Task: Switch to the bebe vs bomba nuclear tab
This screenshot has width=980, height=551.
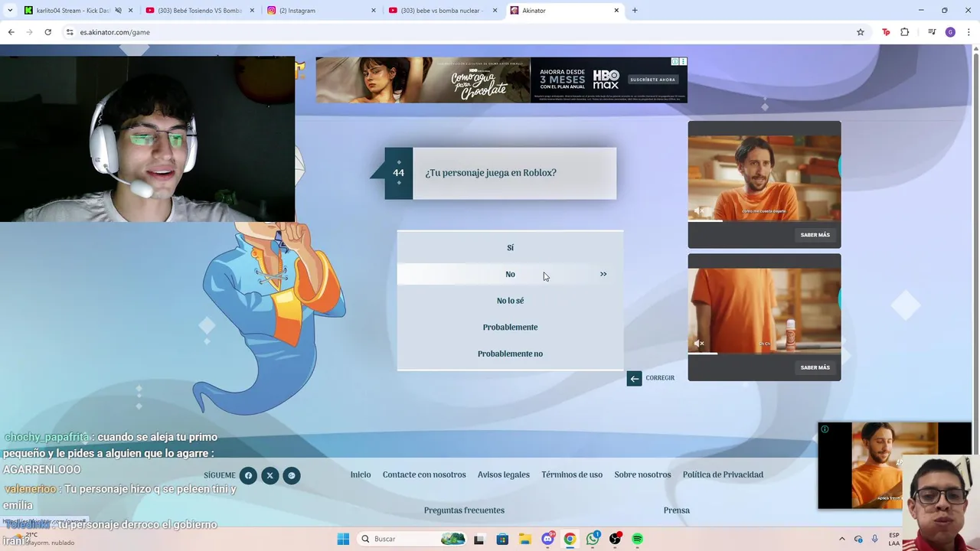Action: pos(444,11)
